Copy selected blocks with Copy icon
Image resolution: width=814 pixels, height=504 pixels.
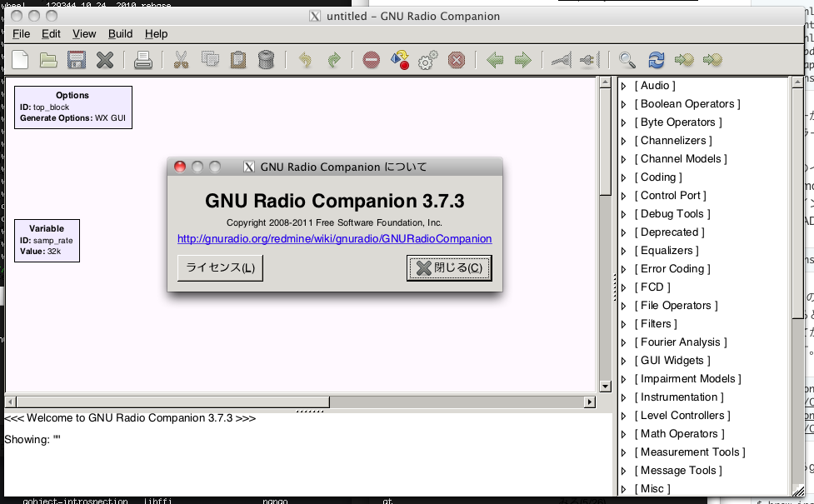point(210,59)
